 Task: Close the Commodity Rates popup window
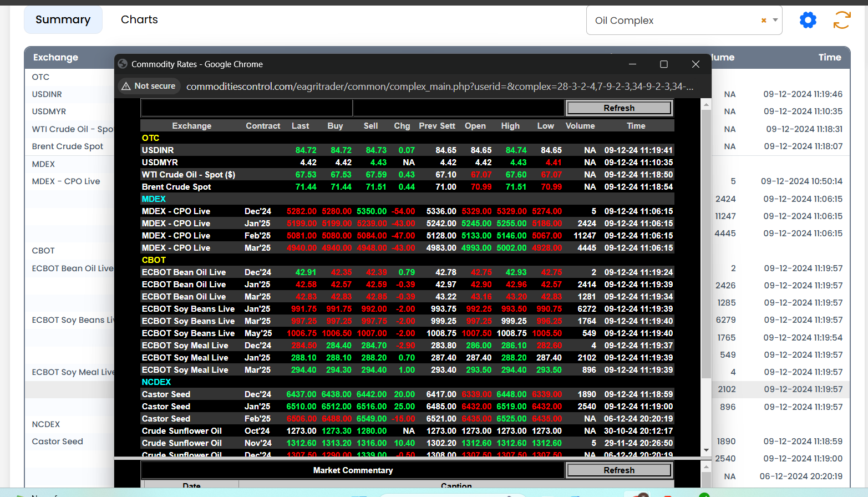pos(696,64)
